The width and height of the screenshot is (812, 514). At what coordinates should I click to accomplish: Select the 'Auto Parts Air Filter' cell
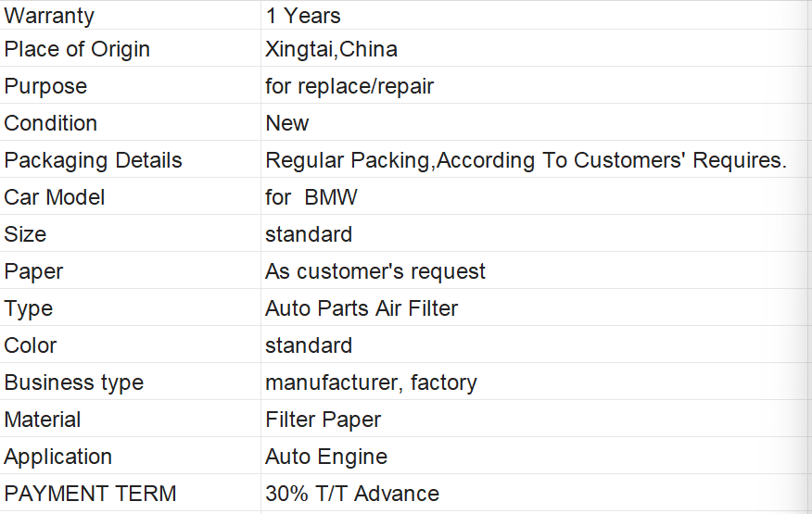[x=362, y=308]
